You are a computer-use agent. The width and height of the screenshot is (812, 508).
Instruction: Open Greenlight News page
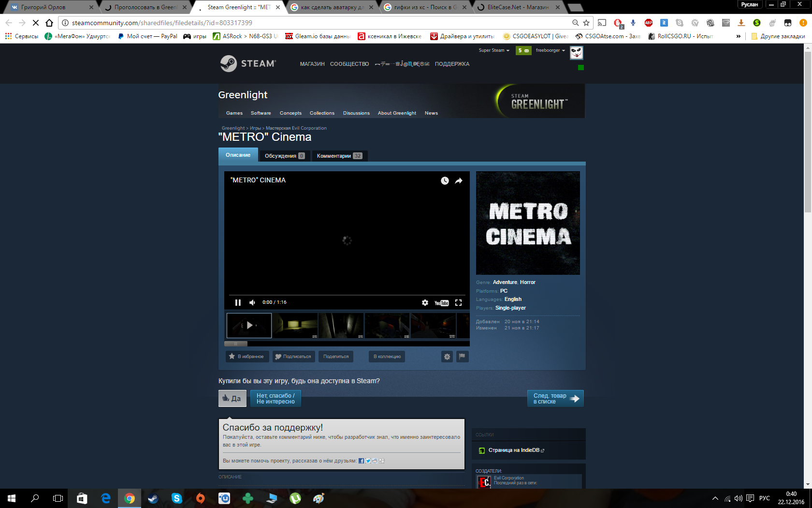tap(431, 113)
